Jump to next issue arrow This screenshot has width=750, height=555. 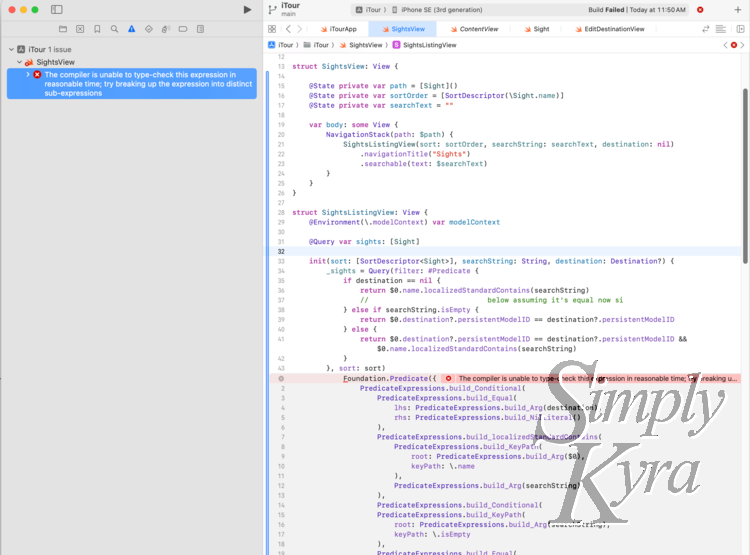(x=742, y=45)
